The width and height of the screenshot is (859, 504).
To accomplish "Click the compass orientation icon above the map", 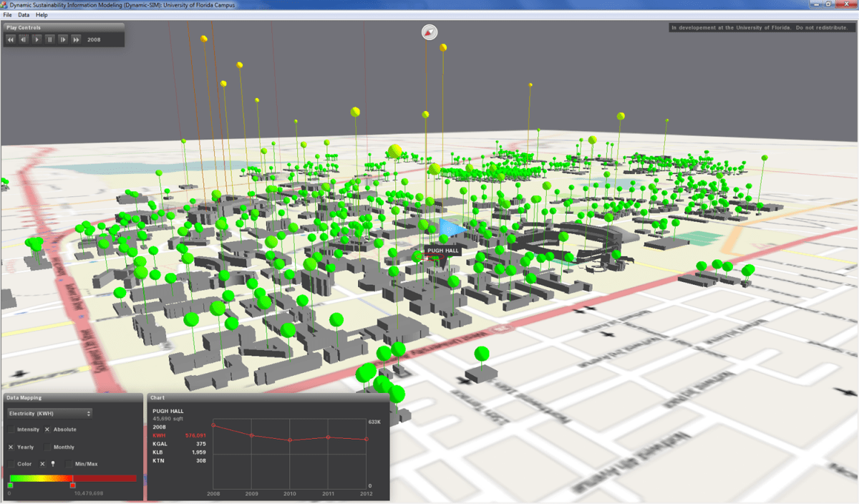I will (x=428, y=31).
